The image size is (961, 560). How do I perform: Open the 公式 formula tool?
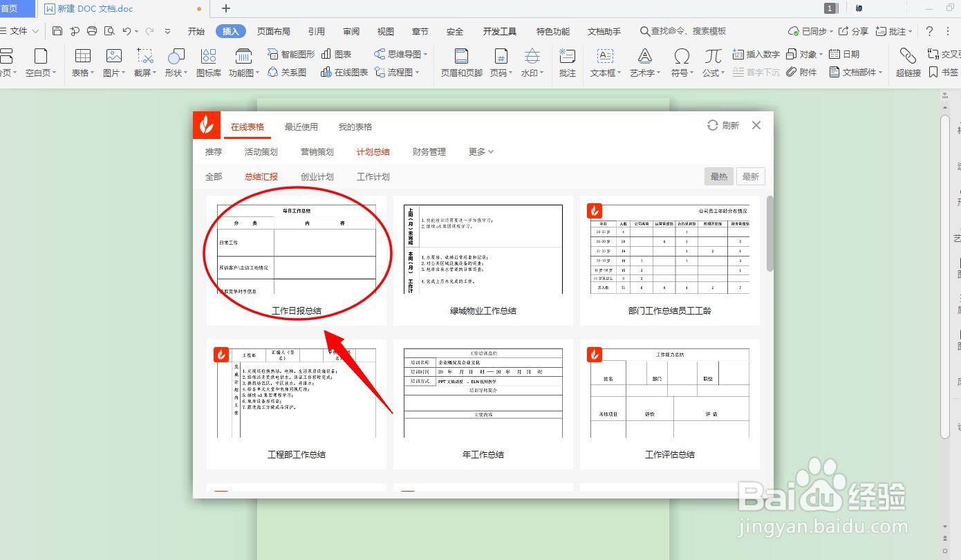712,62
